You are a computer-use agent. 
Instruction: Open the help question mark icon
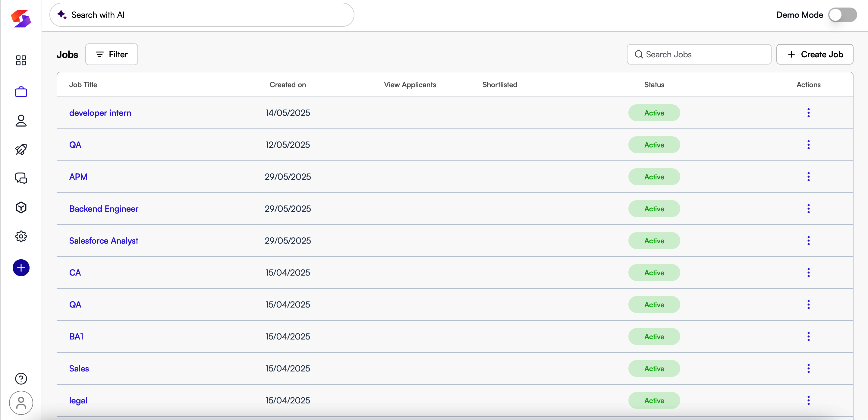pyautogui.click(x=21, y=378)
